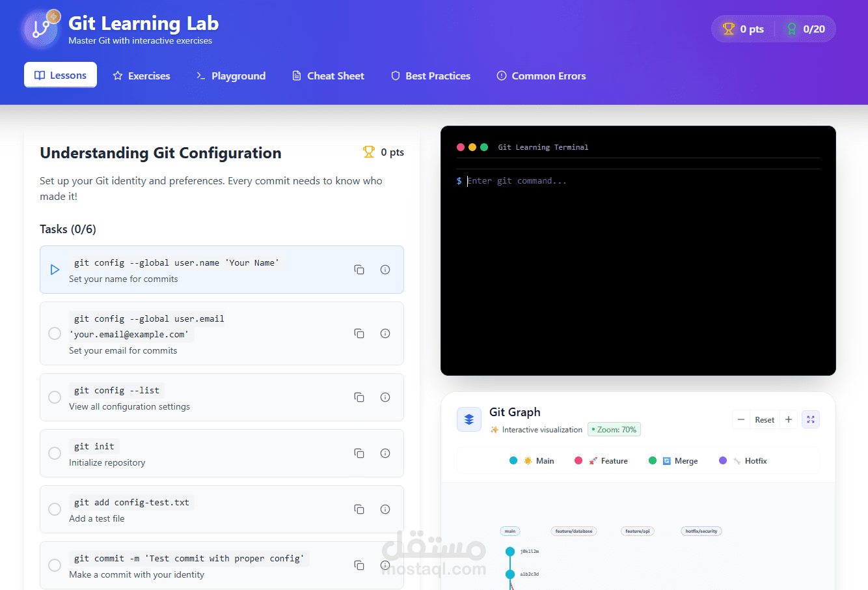Click the Main legend blue dot
This screenshot has height=590, width=868.
click(x=513, y=460)
